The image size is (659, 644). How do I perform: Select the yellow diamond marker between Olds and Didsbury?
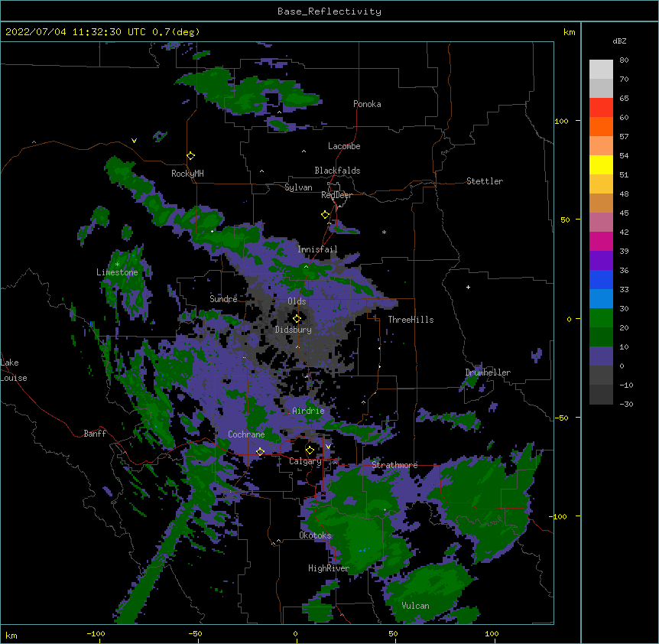tap(297, 318)
